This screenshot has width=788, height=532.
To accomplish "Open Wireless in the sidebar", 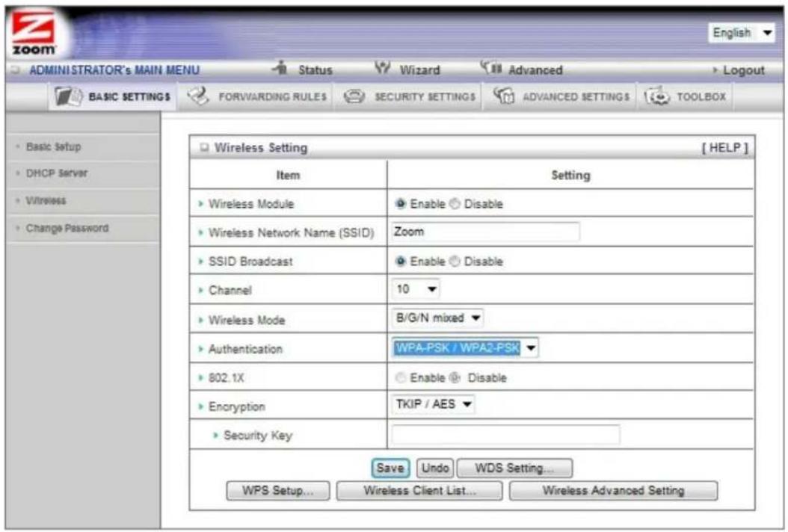I will coord(46,201).
